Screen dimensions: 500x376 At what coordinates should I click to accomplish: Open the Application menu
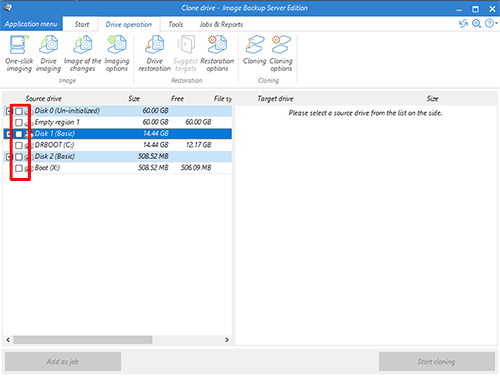point(31,24)
